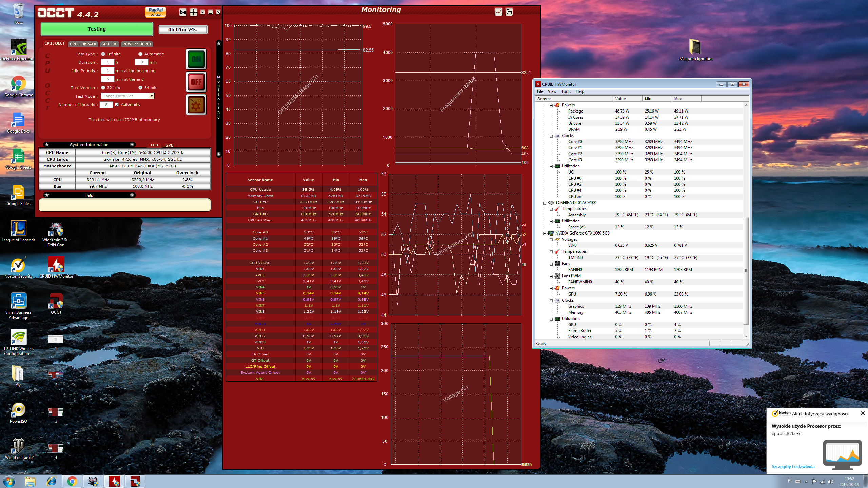Viewport: 868px width, 488px height.
Task: Click the Sensor column header in HWMonitor
Action: [x=574, y=99]
